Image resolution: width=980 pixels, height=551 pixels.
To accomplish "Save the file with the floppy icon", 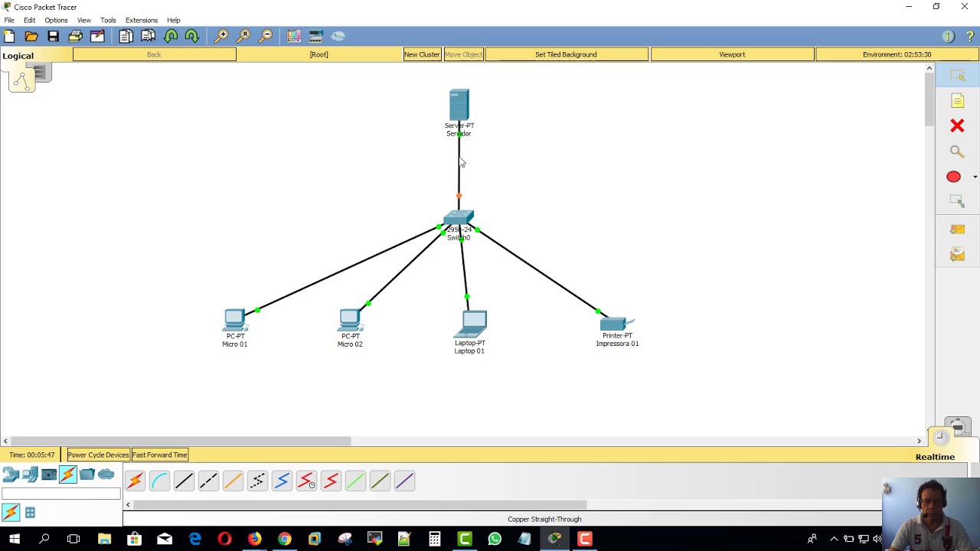I will [x=54, y=36].
